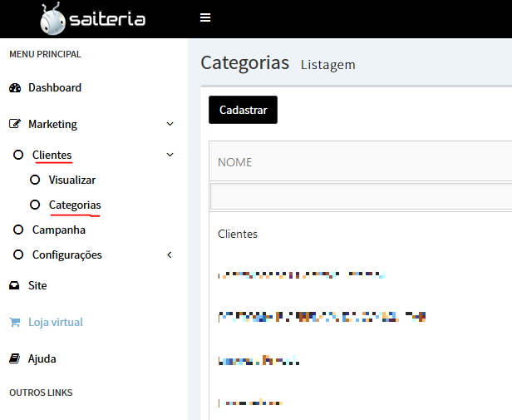This screenshot has height=420, width=512.
Task: Click the circle icon beside Visualizar
Action: point(35,180)
